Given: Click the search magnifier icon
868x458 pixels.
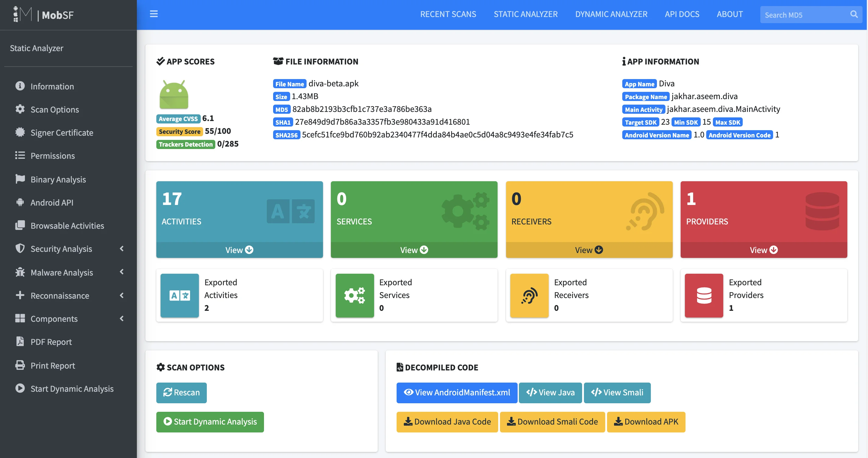Looking at the screenshot, I should tap(854, 14).
